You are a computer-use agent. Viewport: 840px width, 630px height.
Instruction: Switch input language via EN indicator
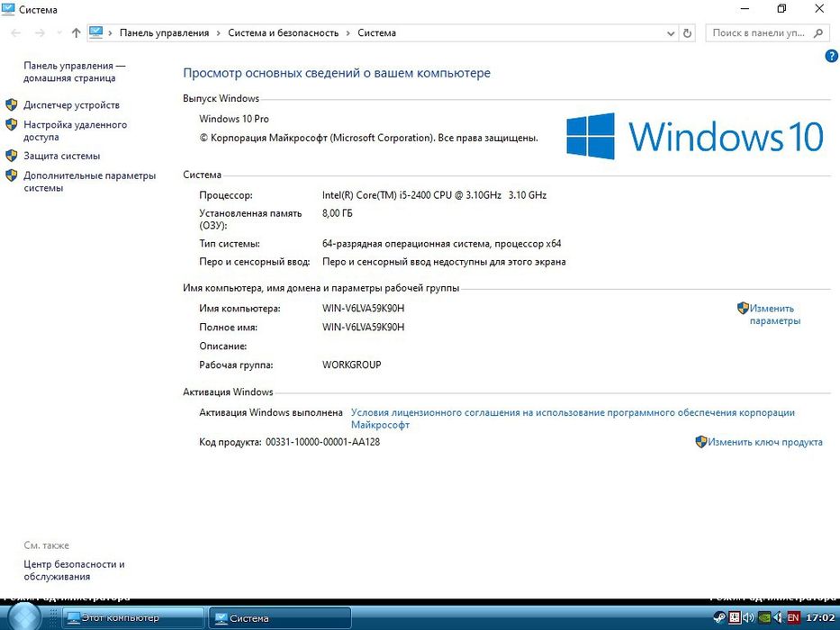(x=793, y=617)
